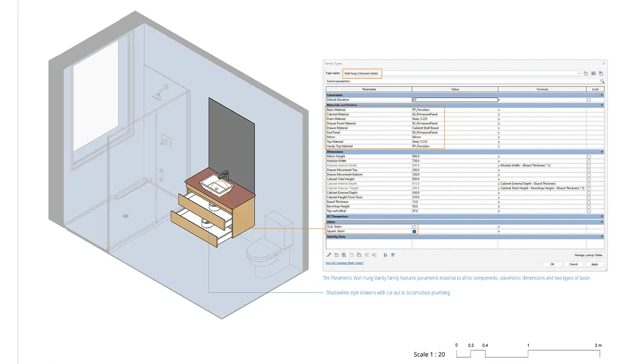637x364 pixels.
Task: Open the Type name dropdown
Action: (x=579, y=73)
